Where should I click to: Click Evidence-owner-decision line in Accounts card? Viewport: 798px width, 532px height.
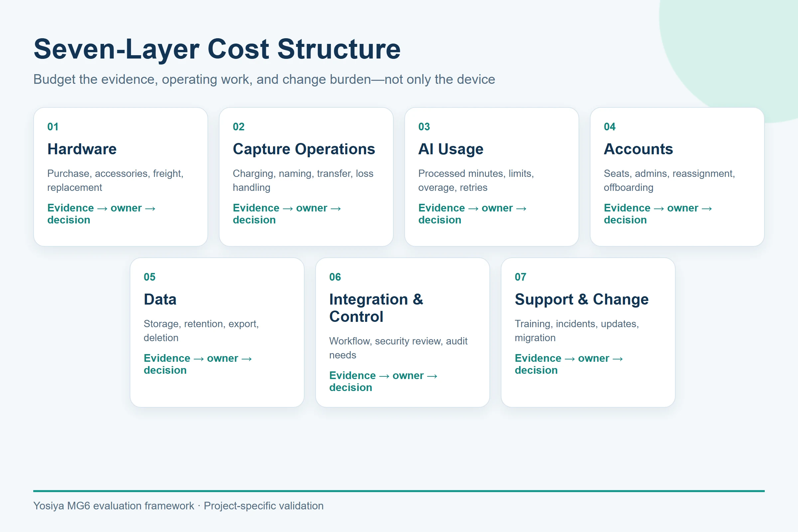pos(658,214)
